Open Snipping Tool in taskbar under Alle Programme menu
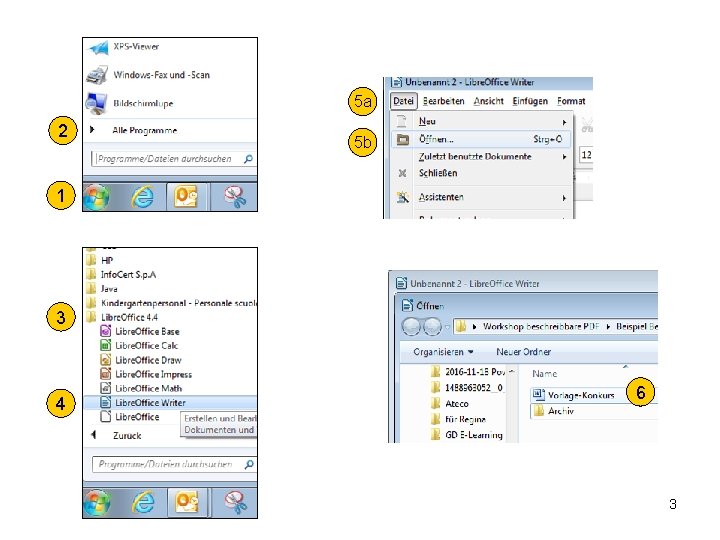The height and width of the screenshot is (540, 720). click(x=235, y=197)
